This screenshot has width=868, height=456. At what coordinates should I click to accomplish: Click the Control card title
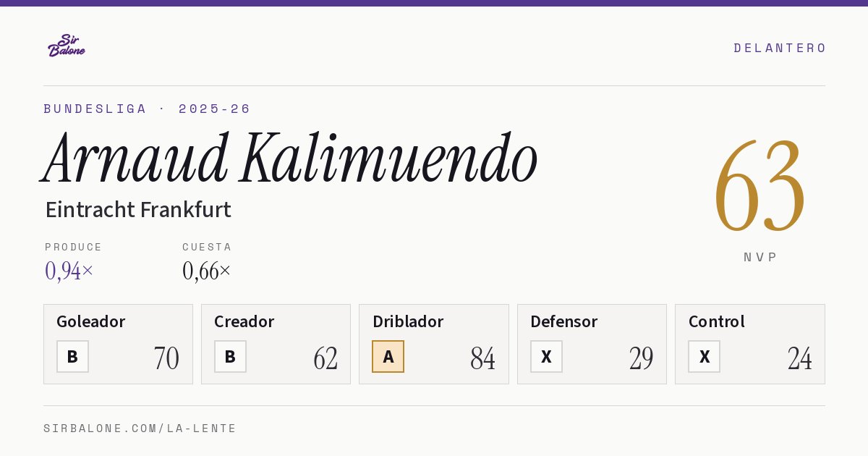click(x=717, y=321)
